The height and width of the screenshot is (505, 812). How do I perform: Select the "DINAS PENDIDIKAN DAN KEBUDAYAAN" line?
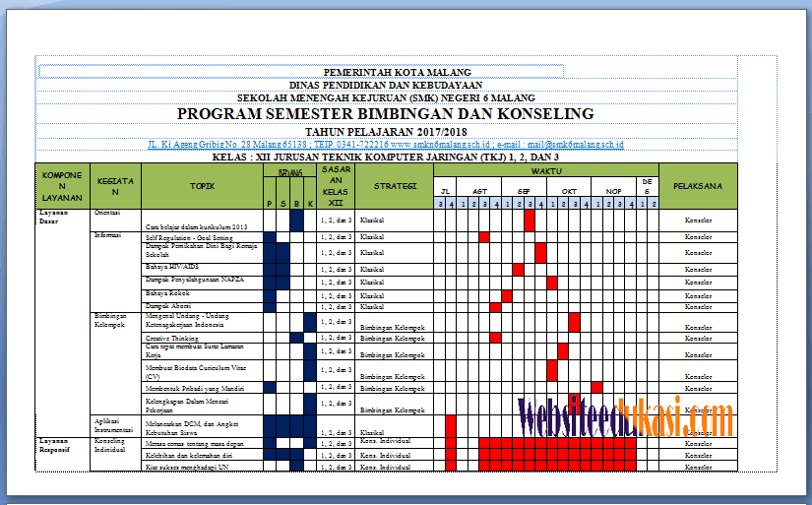pyautogui.click(x=386, y=85)
